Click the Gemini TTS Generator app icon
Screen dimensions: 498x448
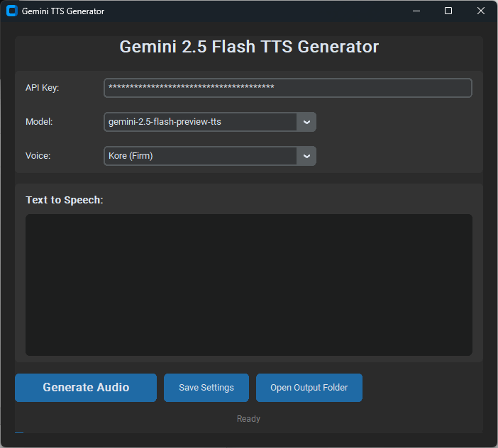[x=11, y=11]
